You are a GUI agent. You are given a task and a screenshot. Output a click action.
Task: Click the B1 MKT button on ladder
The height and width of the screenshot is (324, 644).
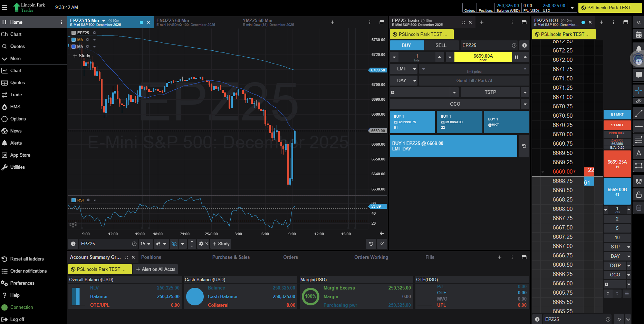(617, 115)
